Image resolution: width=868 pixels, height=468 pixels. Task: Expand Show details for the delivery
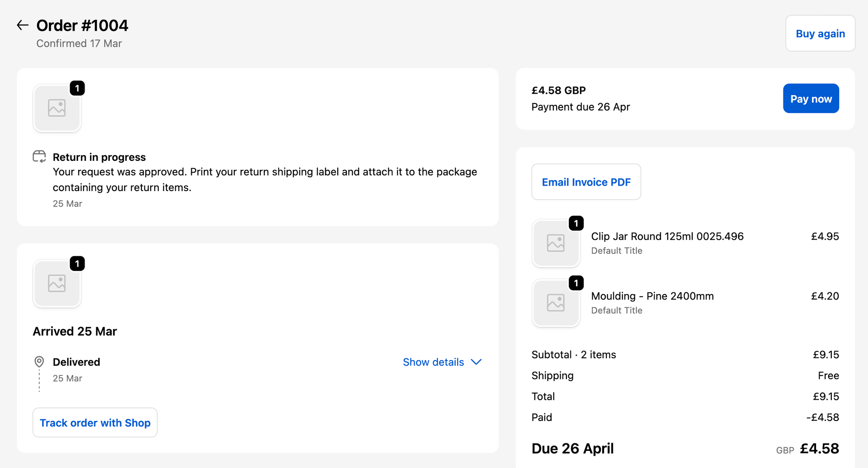point(433,362)
